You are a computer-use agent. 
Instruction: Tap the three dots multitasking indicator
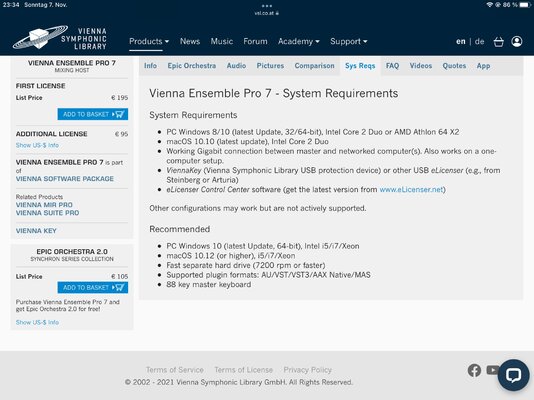pos(267,6)
